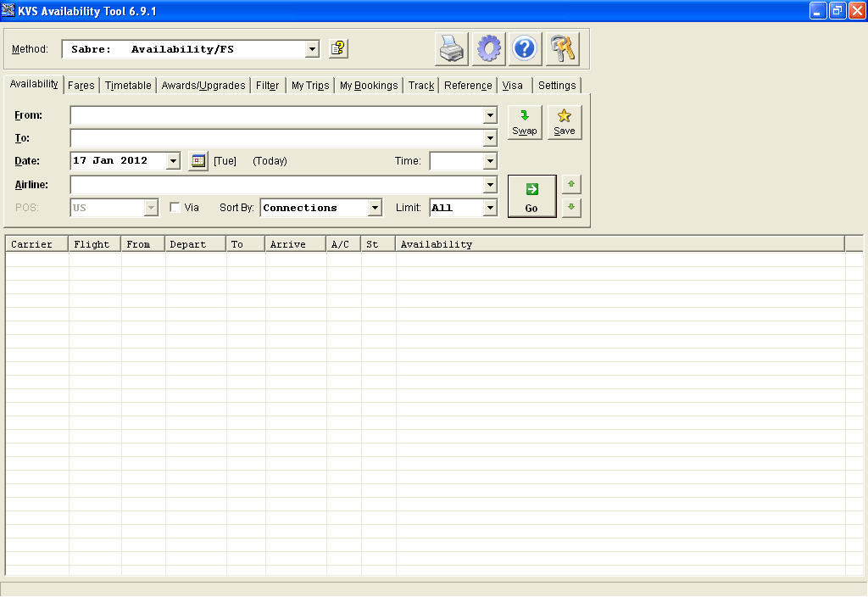Click into the To input field

click(277, 138)
